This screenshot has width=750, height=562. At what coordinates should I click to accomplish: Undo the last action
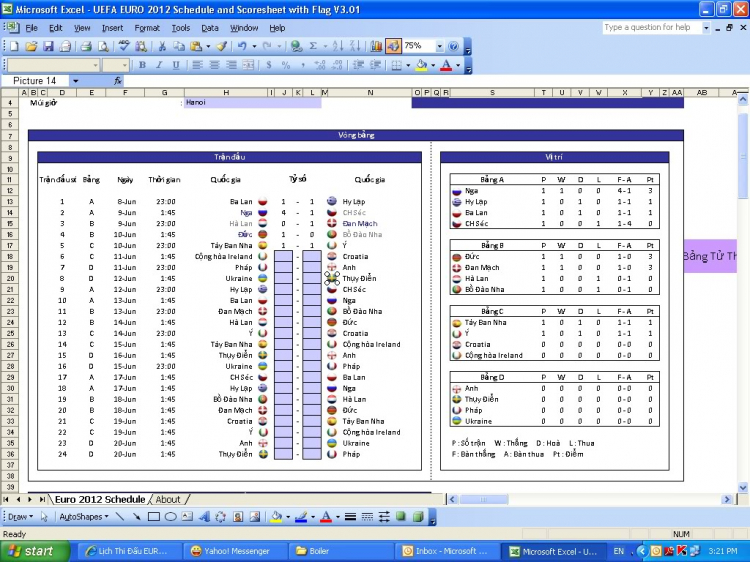click(x=242, y=46)
